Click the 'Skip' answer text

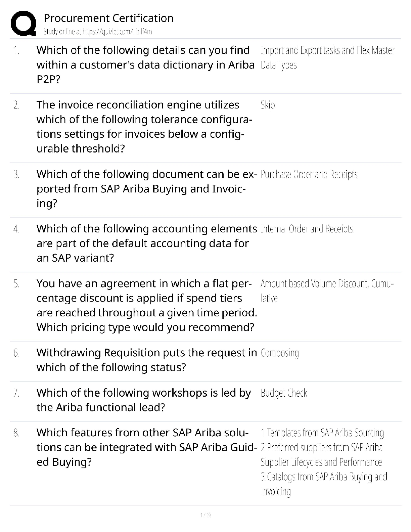(268, 105)
